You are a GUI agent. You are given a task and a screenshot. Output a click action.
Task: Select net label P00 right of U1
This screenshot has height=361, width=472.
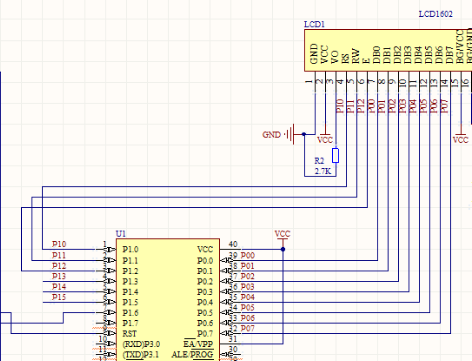pyautogui.click(x=248, y=255)
